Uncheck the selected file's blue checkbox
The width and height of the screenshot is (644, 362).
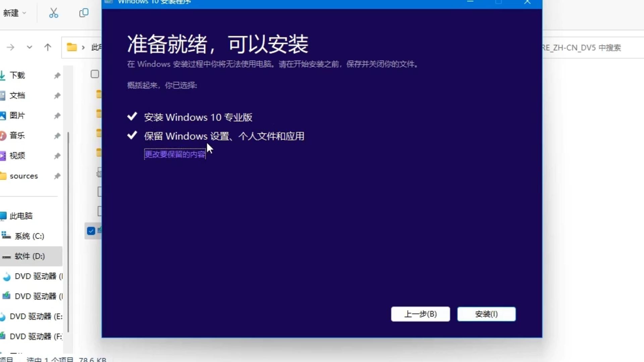click(x=91, y=231)
